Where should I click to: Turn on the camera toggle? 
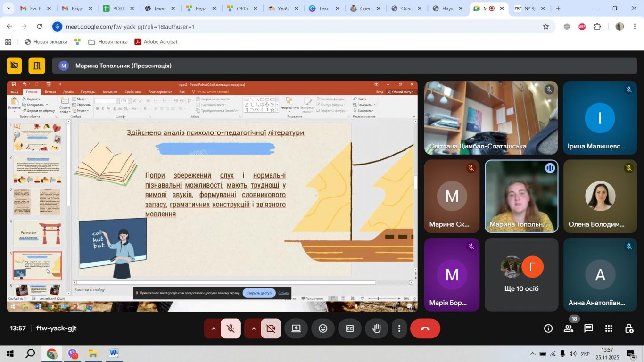point(271,329)
